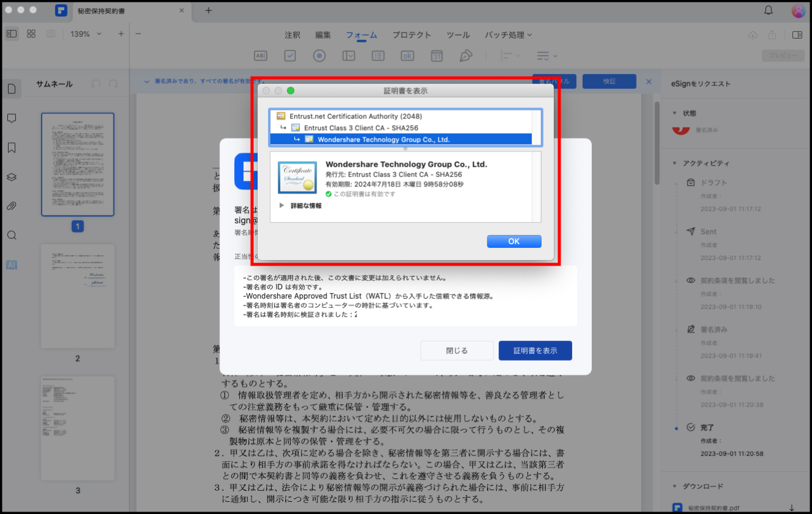Open the form alignment dropdown

510,56
